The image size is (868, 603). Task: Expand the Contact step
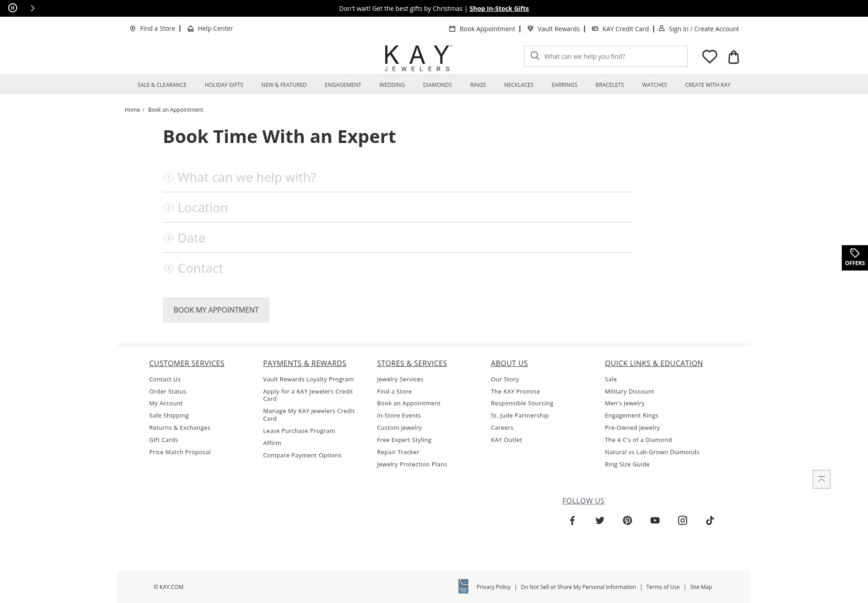(397, 268)
